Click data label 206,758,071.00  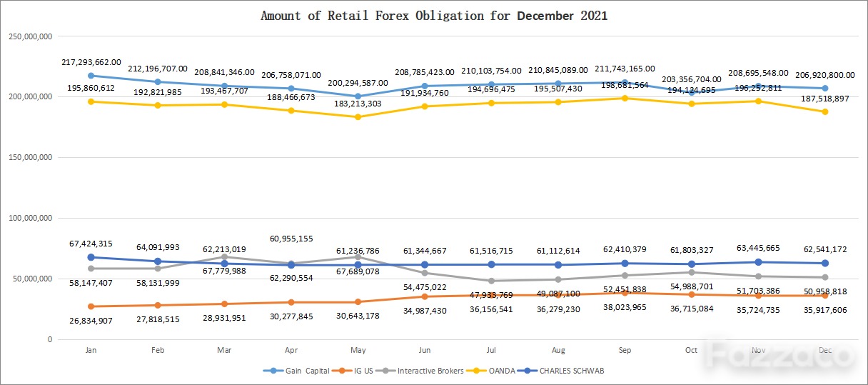point(291,75)
